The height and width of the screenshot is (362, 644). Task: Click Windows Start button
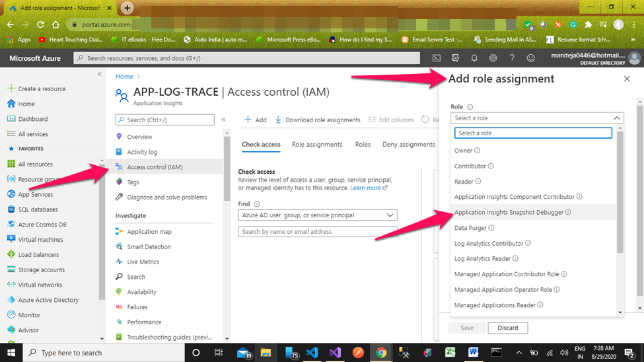coord(11,353)
